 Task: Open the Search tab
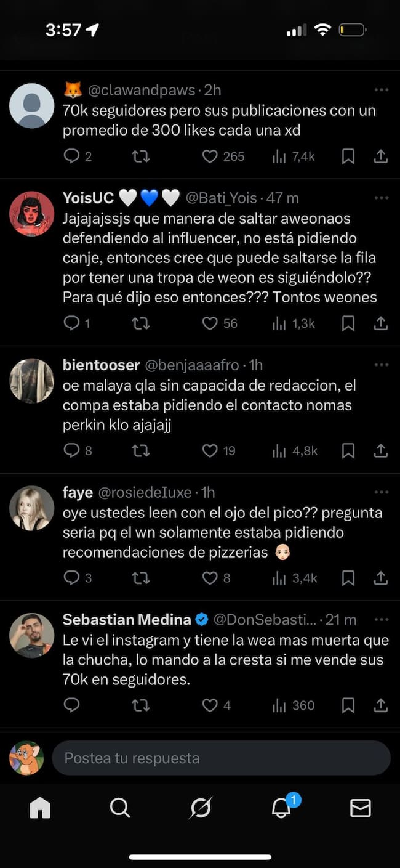coord(119,808)
